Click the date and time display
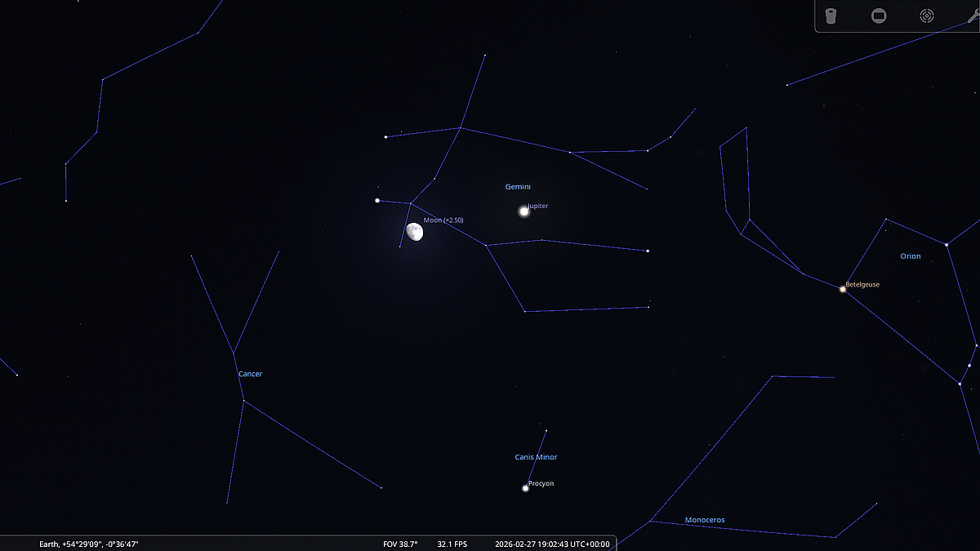 click(x=551, y=544)
